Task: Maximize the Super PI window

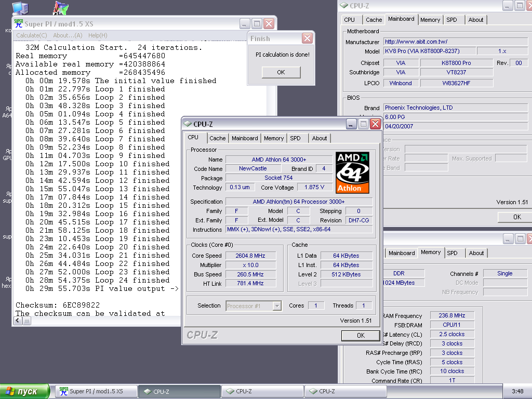Action: [257, 24]
